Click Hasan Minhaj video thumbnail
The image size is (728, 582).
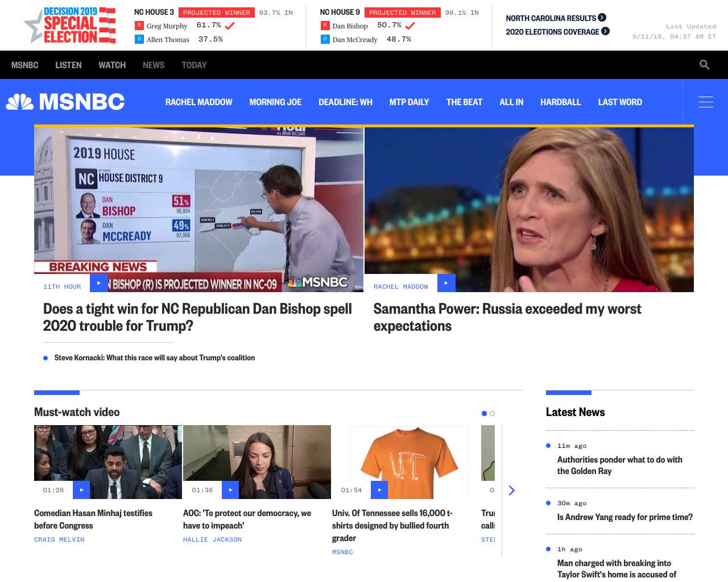(x=108, y=462)
